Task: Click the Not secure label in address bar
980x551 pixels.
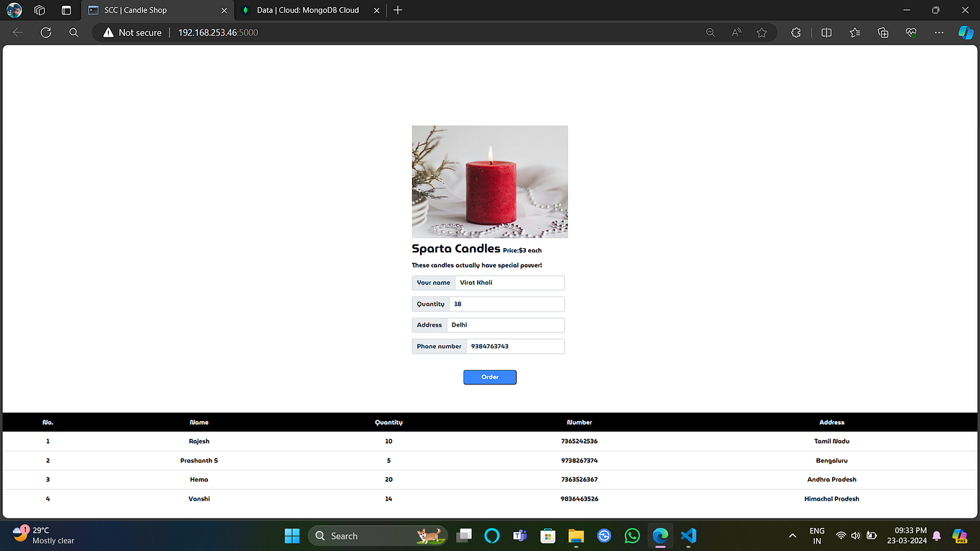Action: pyautogui.click(x=139, y=32)
